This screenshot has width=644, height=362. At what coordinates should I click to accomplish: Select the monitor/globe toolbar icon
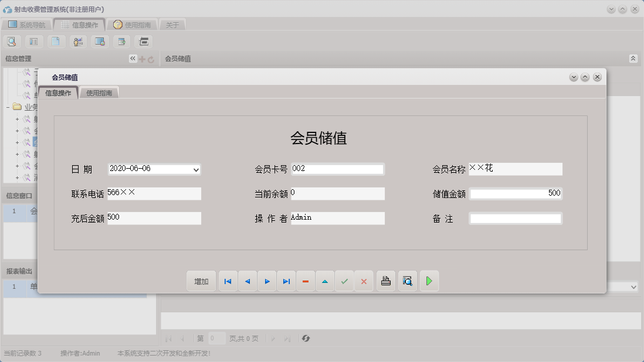99,41
